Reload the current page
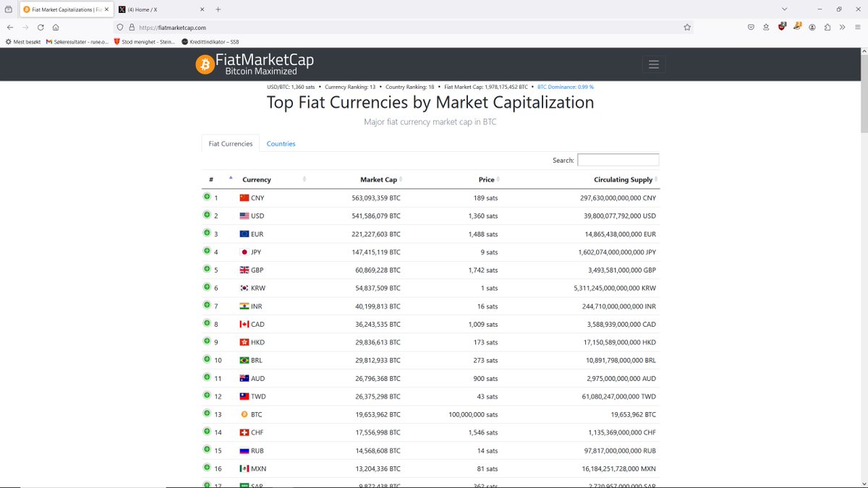Screen dimensions: 868x488 point(41,27)
